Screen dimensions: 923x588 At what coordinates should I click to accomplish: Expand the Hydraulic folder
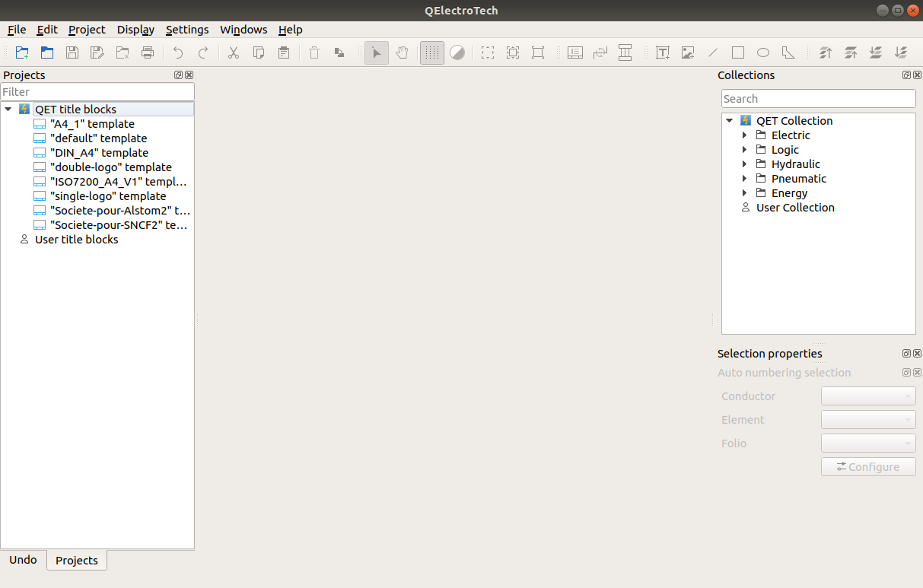745,164
